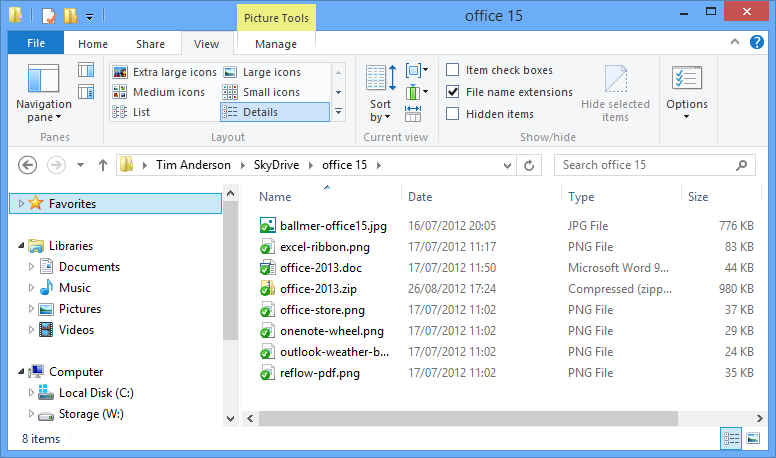The image size is (776, 458).
Task: Switch to the Home tab
Action: 93,44
